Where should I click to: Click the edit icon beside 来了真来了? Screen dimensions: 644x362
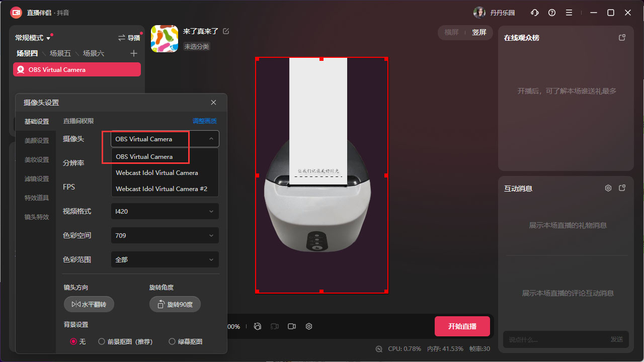pyautogui.click(x=226, y=31)
